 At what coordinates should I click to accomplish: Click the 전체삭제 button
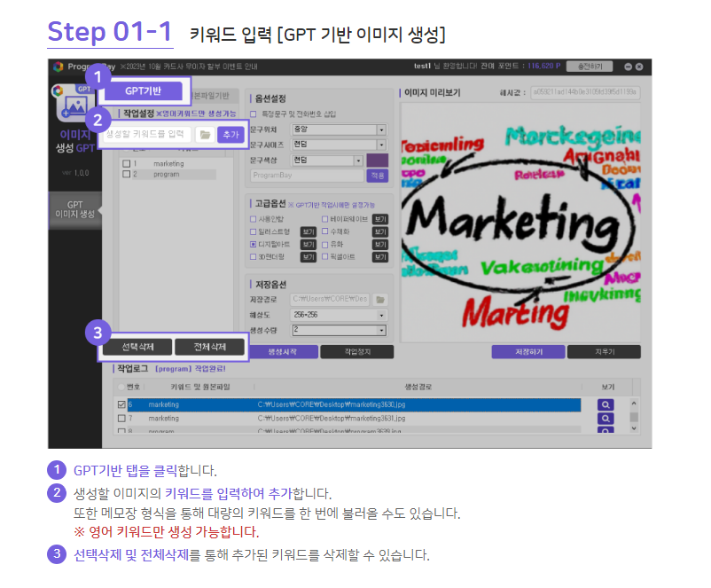pyautogui.click(x=208, y=347)
